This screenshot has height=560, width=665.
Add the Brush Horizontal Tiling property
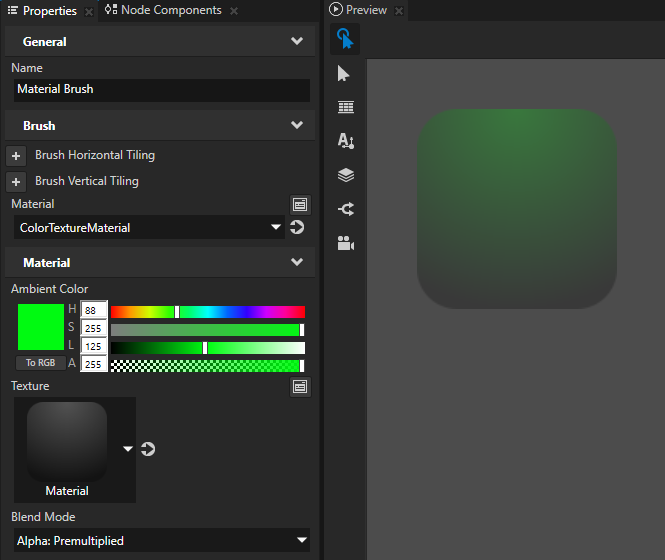coord(16,156)
